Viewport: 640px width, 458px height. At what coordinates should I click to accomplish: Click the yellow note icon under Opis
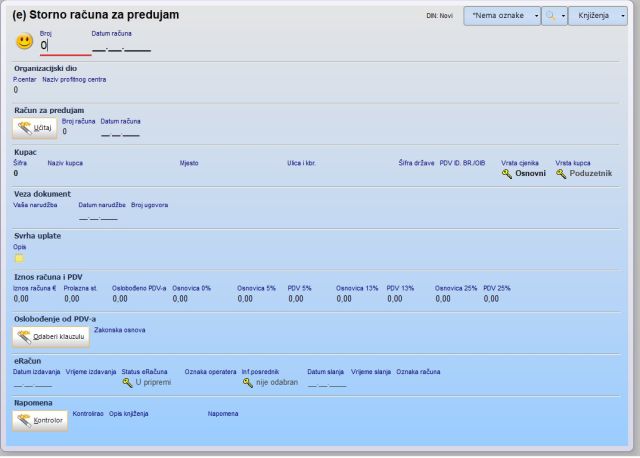(19, 258)
